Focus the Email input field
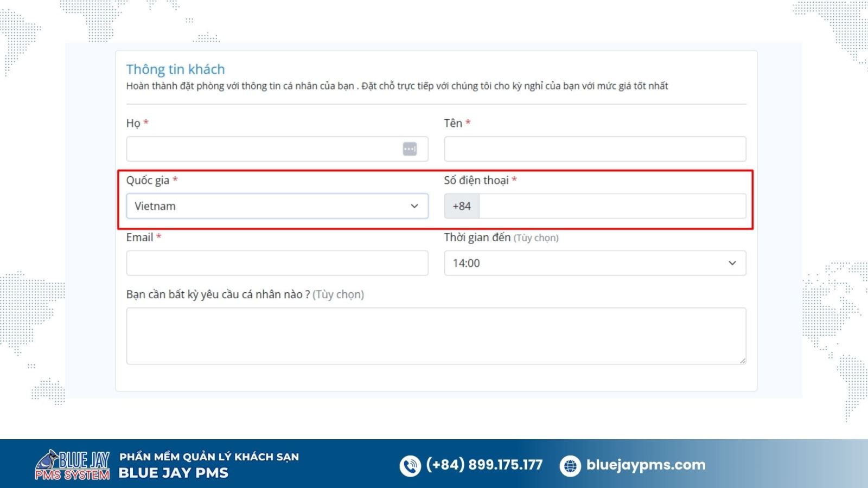 click(277, 263)
